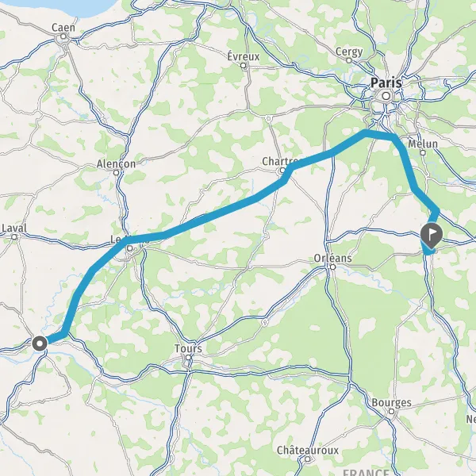This screenshot has width=476, height=476.
Task: Select the Melun city marker
Action: [423, 152]
